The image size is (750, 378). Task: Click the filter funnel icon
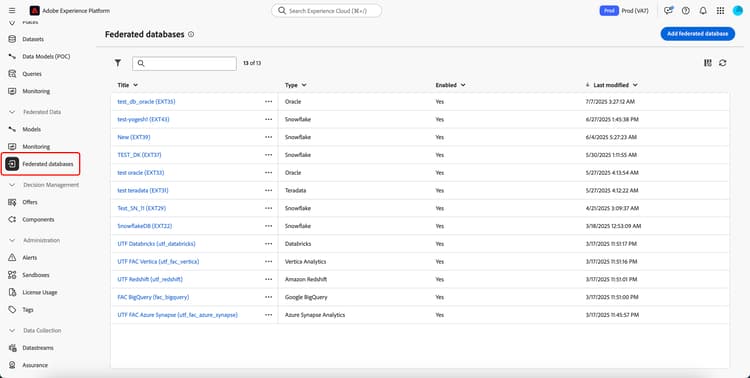[118, 63]
